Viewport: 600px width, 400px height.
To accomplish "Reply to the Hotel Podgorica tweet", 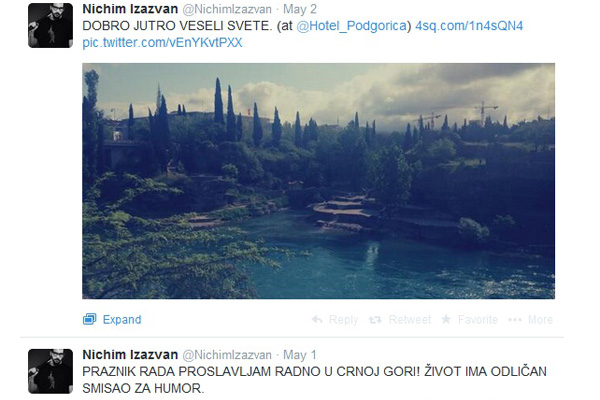I will [x=343, y=320].
